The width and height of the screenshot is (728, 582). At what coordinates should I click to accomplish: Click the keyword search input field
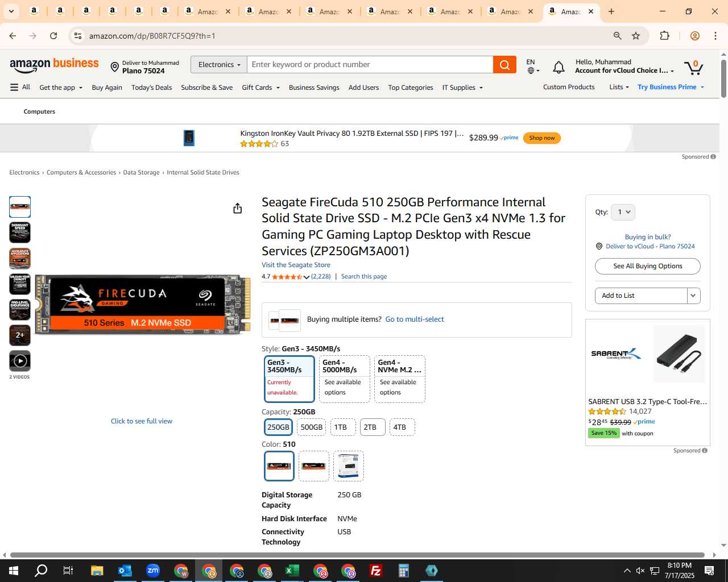[370, 65]
